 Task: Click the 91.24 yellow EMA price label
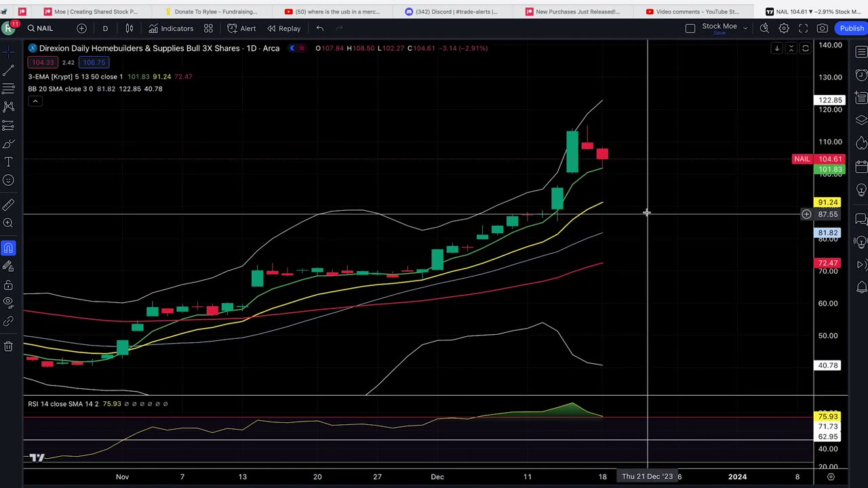point(829,203)
